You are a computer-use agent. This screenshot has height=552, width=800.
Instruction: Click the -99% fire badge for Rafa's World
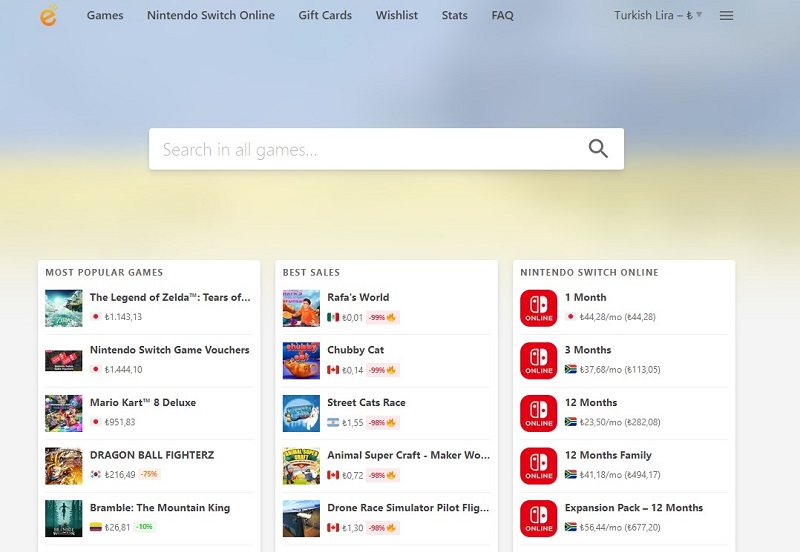382,317
